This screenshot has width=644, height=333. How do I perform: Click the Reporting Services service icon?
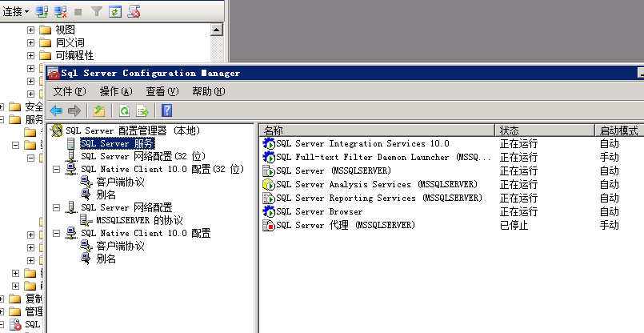click(269, 198)
